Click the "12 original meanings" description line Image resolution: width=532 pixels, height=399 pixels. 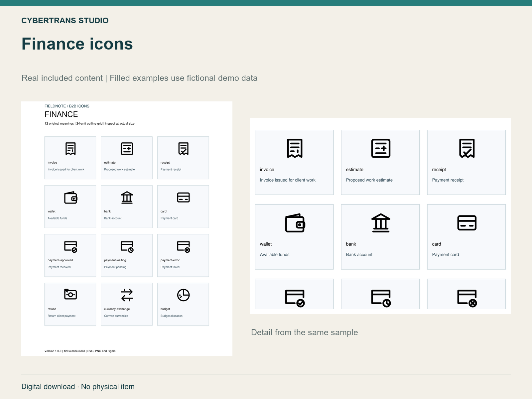(89, 124)
